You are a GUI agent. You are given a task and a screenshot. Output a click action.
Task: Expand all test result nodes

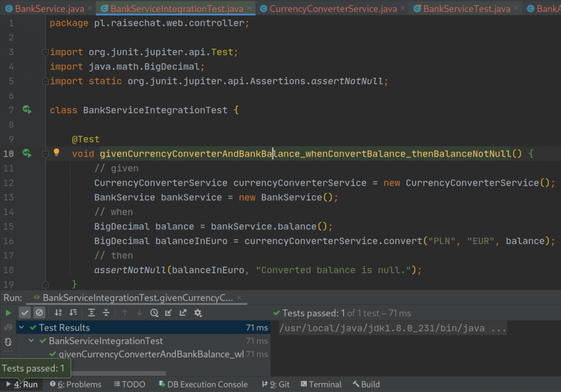tap(91, 313)
